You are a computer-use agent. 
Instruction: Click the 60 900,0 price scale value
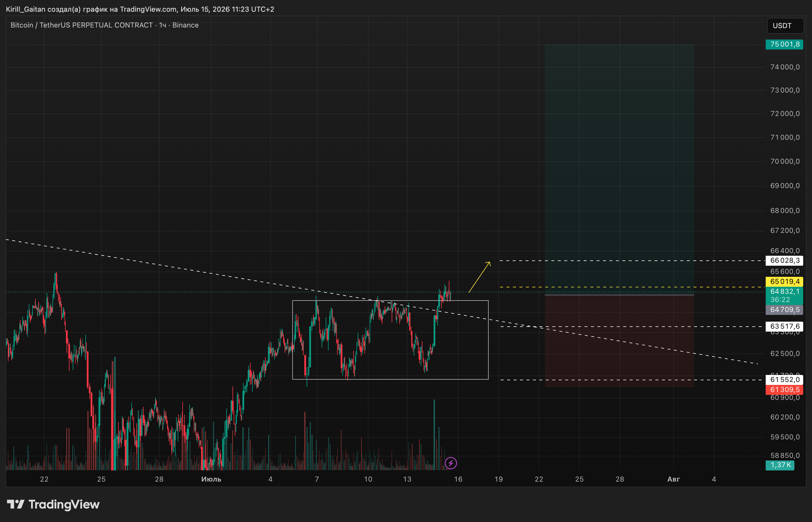785,398
